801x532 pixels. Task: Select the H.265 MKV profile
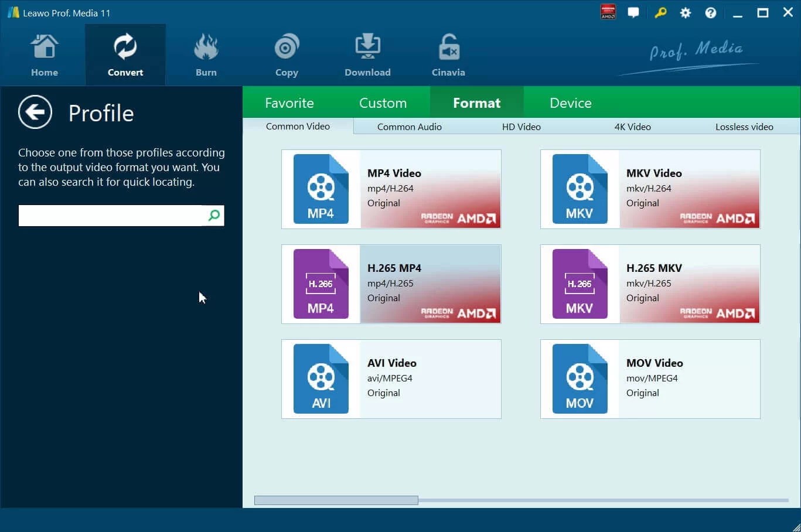point(649,284)
